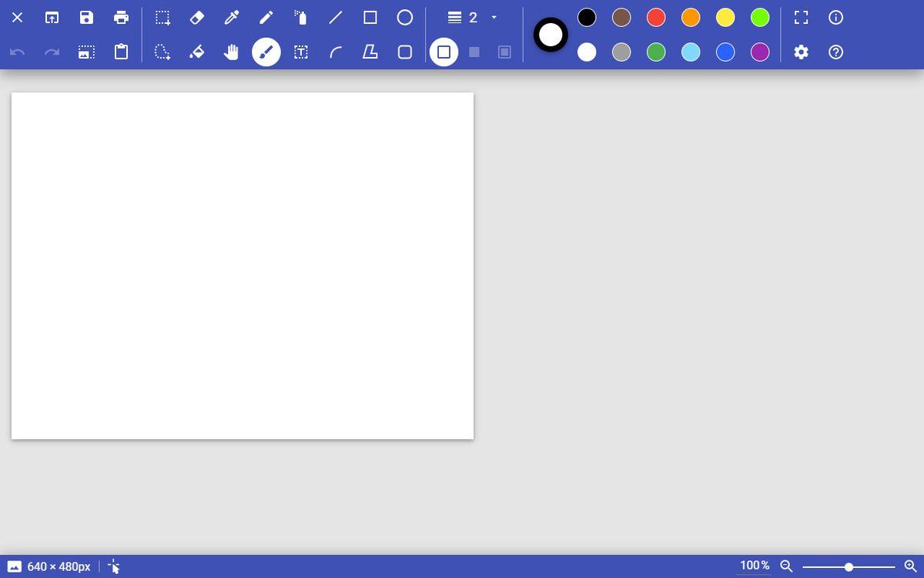The width and height of the screenshot is (924, 578).
Task: Select the Flood fill bucket tool
Action: point(197,52)
